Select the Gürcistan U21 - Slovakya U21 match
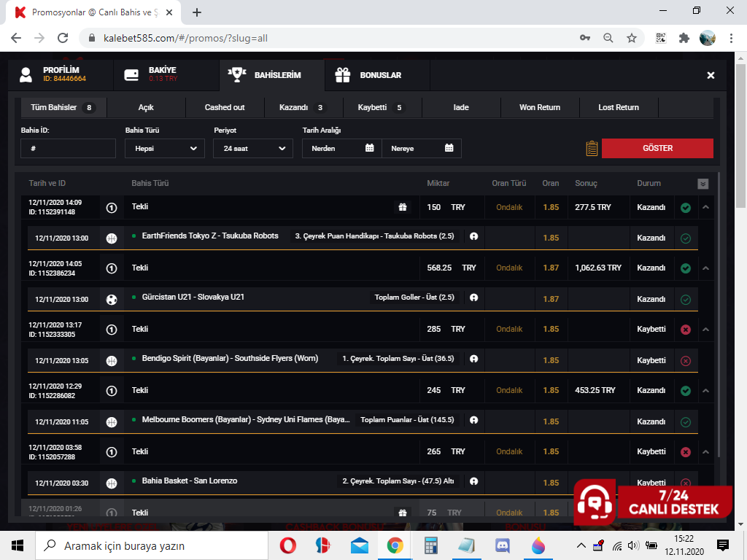 point(193,297)
